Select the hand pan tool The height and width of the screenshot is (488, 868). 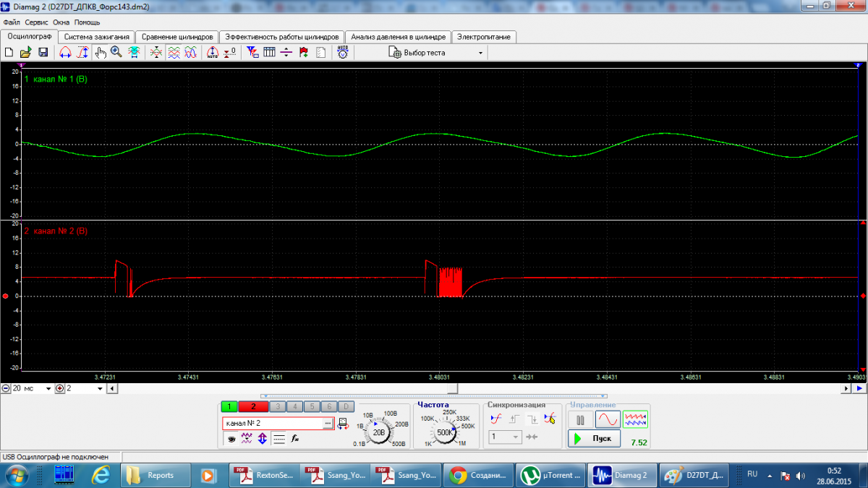click(100, 52)
